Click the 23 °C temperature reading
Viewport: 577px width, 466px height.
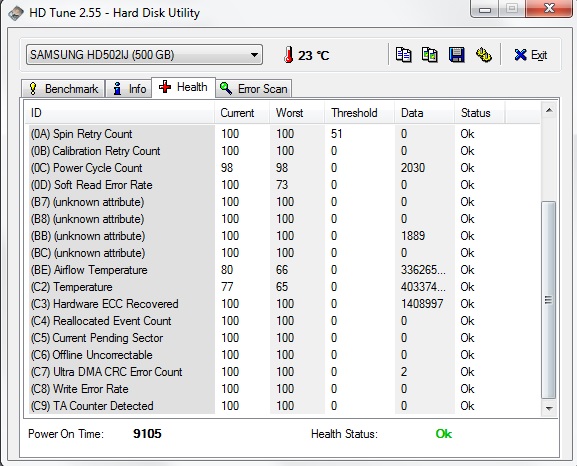pyautogui.click(x=314, y=56)
